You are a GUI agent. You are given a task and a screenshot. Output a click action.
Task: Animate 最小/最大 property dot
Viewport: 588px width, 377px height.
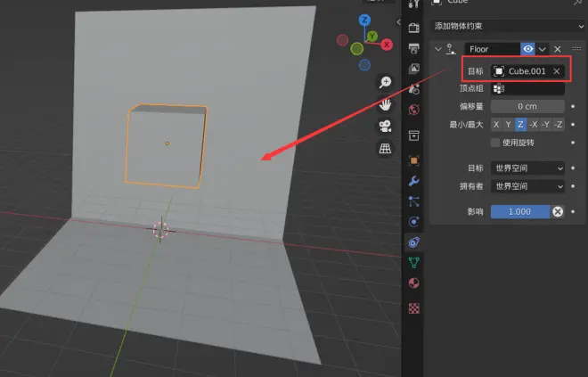click(573, 125)
